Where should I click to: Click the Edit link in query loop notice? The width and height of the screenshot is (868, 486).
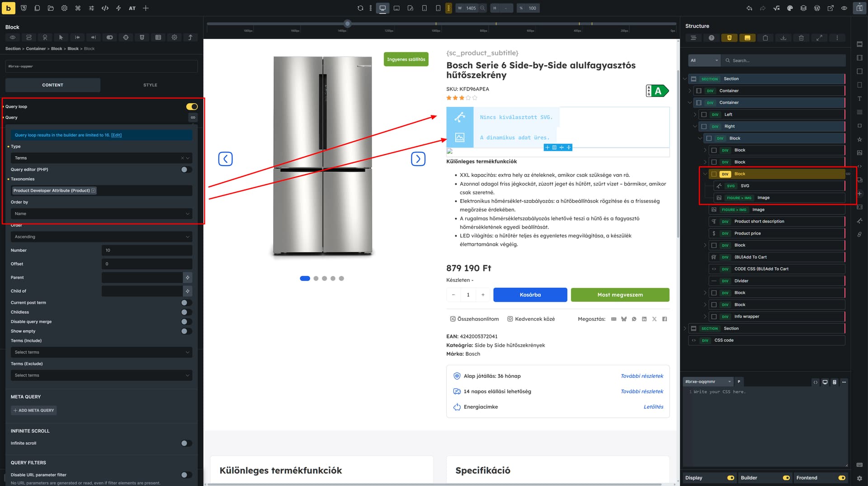(x=117, y=135)
